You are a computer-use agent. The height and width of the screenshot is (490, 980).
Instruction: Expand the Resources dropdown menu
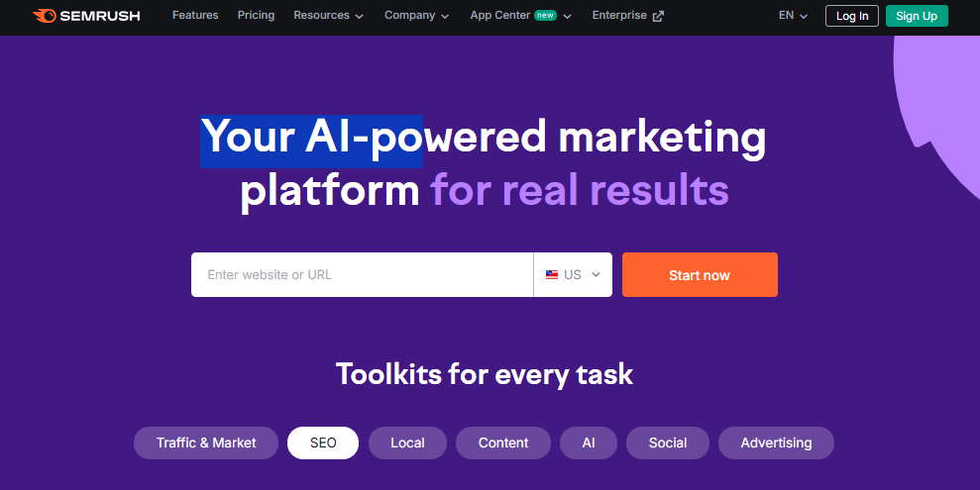[x=329, y=16]
